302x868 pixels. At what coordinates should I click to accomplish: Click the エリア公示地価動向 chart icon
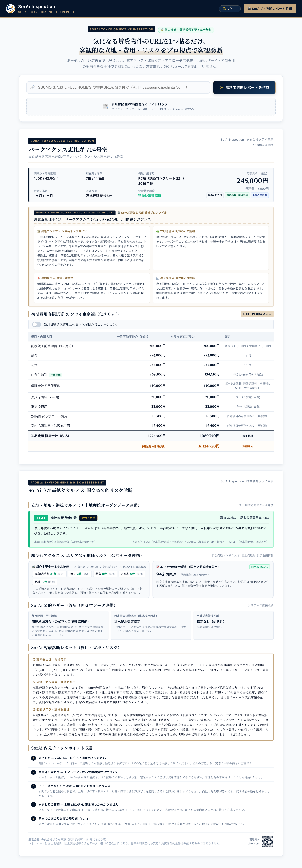158,567
